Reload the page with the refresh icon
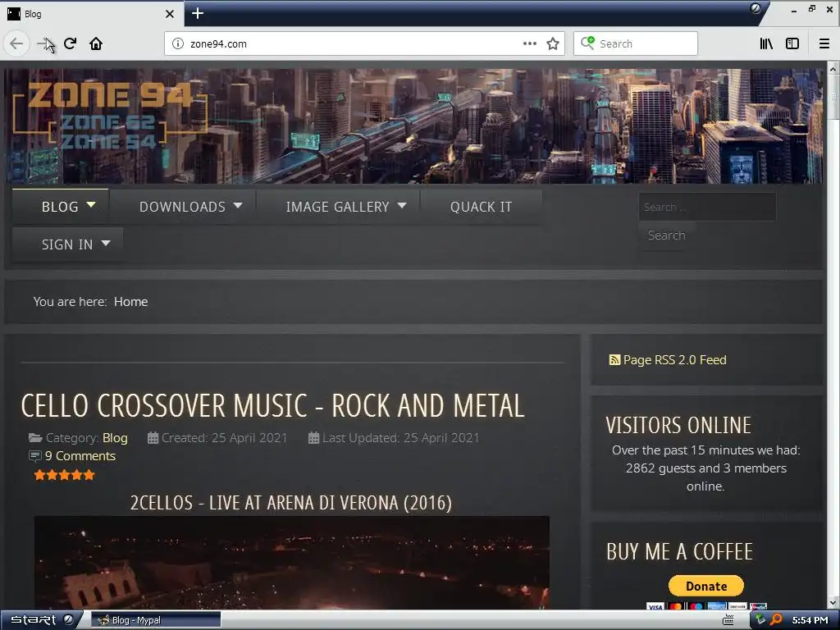Viewport: 840px width, 630px height. [71, 44]
